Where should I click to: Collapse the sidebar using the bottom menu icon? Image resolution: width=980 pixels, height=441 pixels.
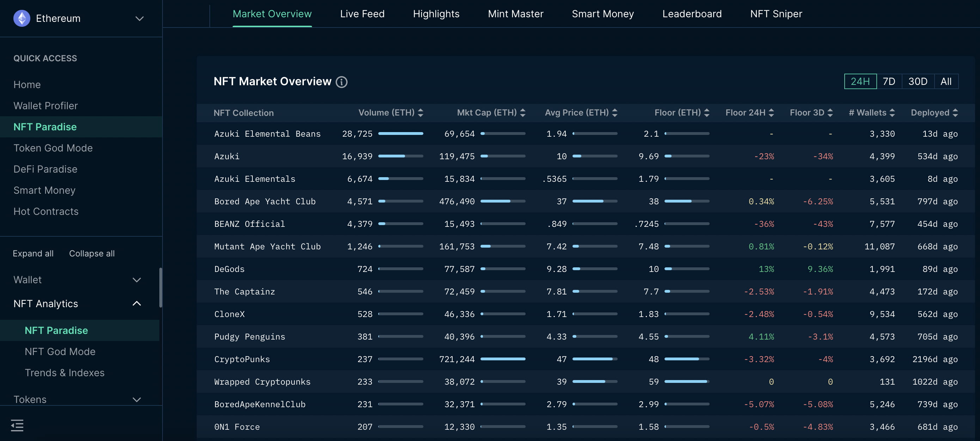[17, 425]
